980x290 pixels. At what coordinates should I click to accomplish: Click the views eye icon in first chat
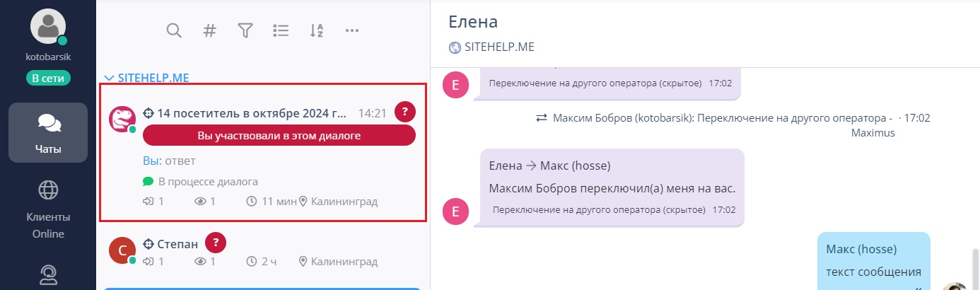coord(200,202)
